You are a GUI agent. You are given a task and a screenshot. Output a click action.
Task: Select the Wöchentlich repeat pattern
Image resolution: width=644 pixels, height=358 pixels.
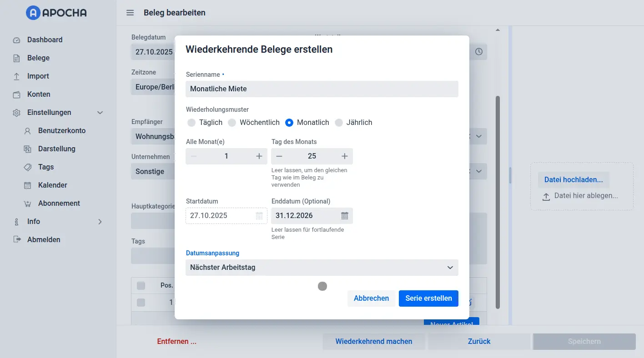pos(232,123)
